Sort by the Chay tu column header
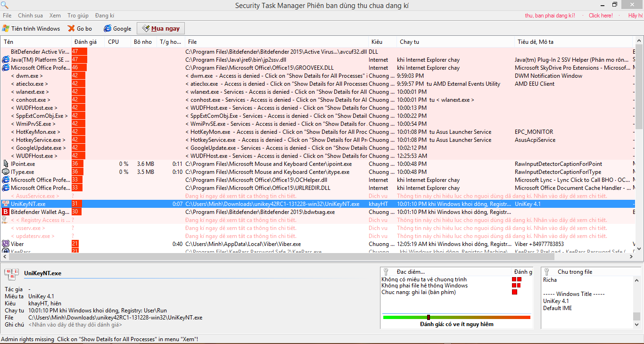This screenshot has height=344, width=644. 456,42
